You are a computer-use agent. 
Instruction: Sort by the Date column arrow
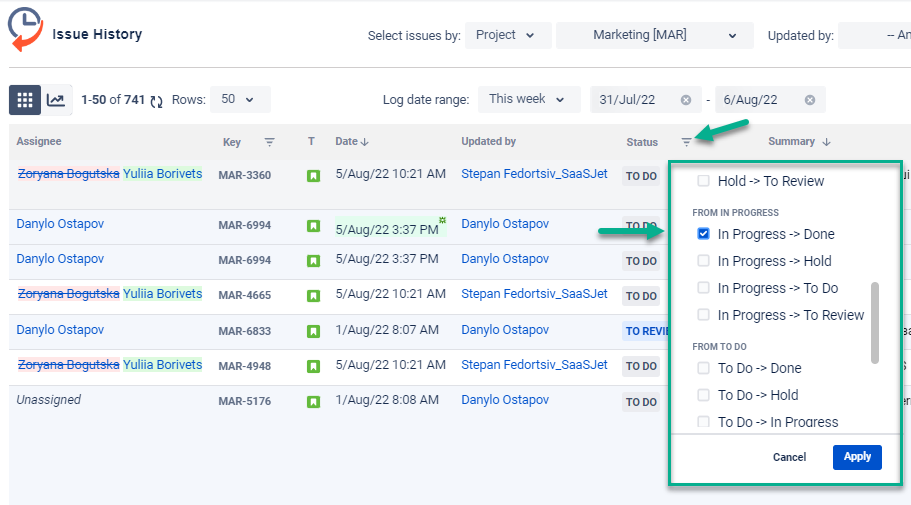point(365,142)
